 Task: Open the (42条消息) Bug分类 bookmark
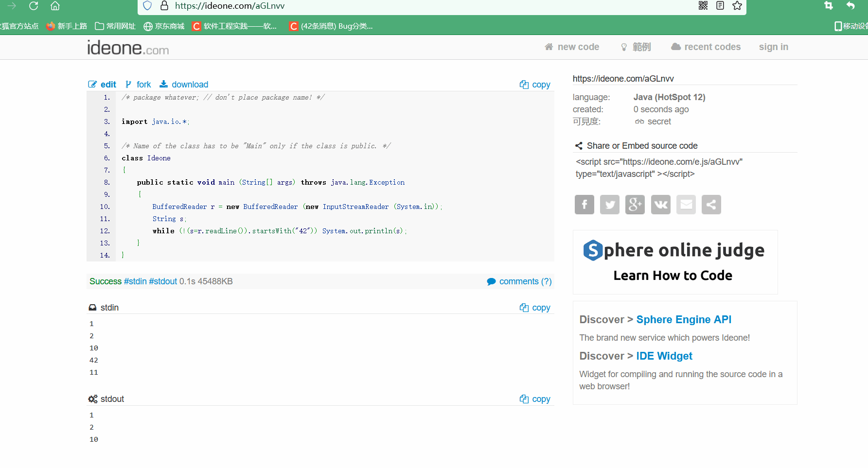coord(331,26)
